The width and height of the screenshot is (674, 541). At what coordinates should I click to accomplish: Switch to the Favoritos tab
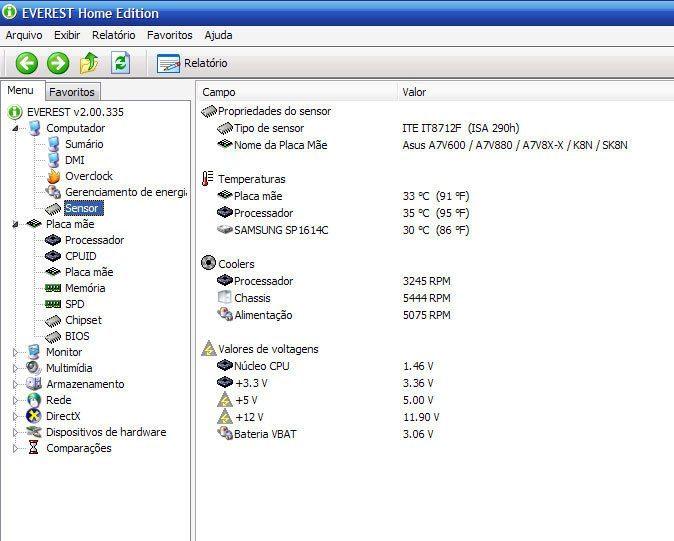(x=72, y=92)
